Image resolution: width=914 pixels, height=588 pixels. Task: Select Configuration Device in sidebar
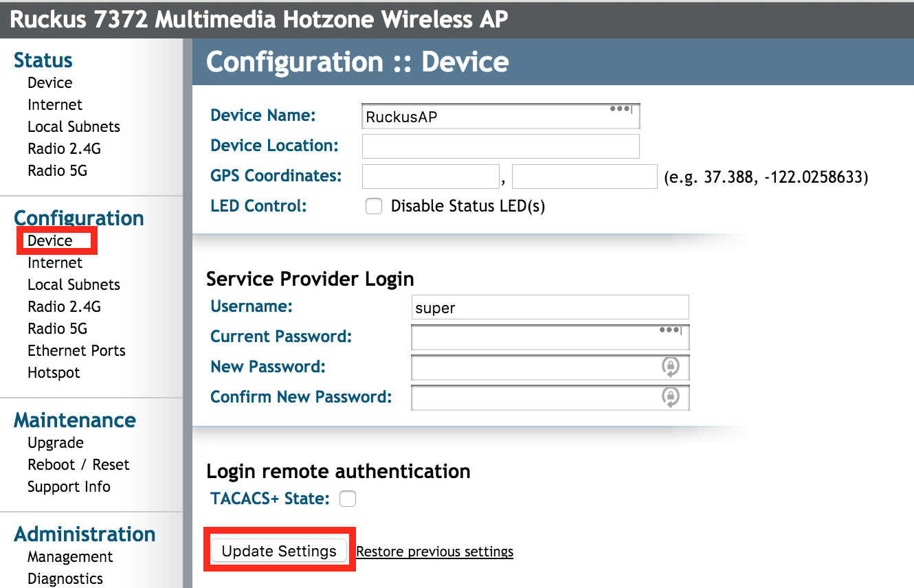click(x=50, y=240)
